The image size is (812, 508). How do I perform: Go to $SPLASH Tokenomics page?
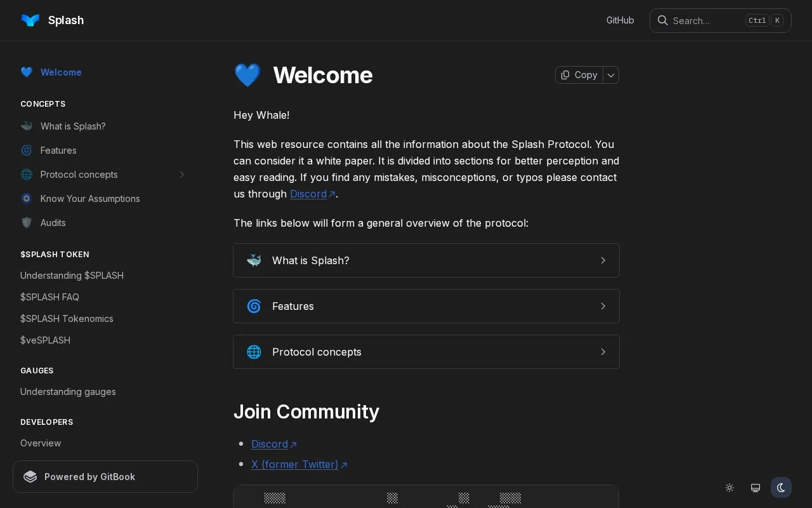tap(67, 319)
